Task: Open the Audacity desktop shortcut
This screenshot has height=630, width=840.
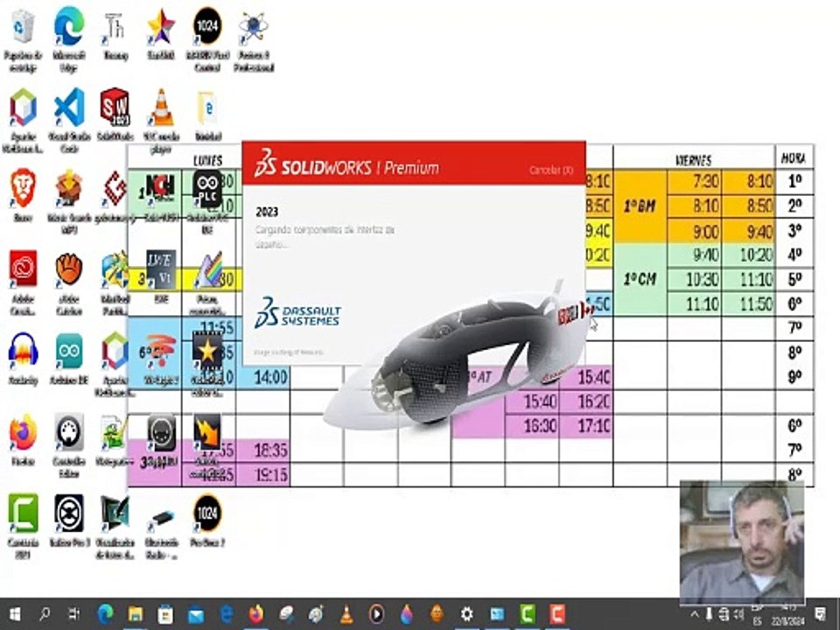Action: coord(23,350)
